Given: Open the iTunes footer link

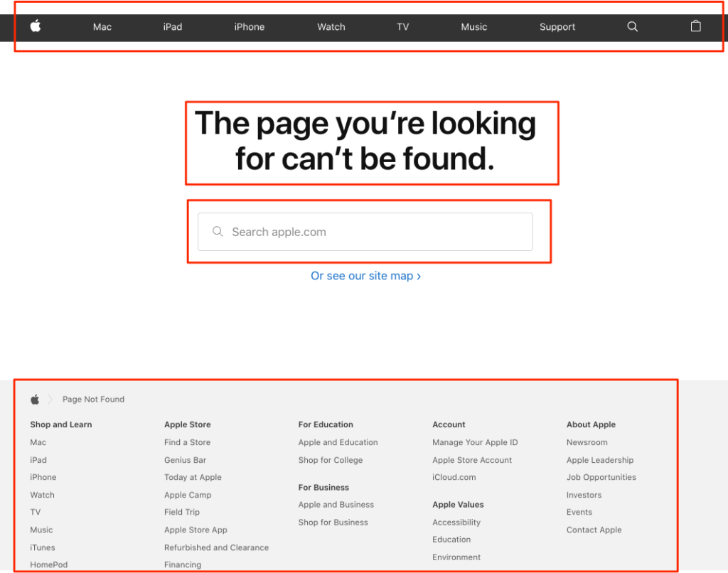Looking at the screenshot, I should click(x=42, y=547).
